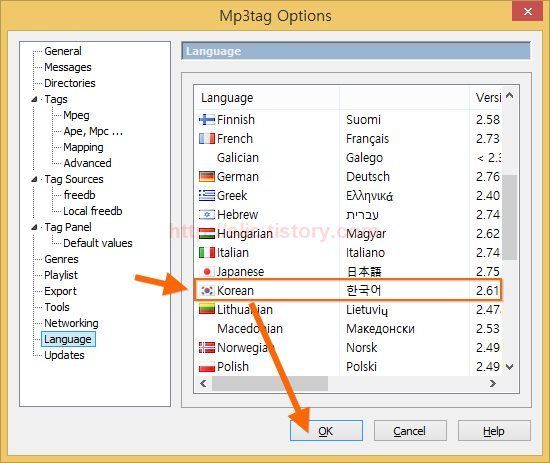Select the Language tree item
The width and height of the screenshot is (550, 463).
[68, 339]
